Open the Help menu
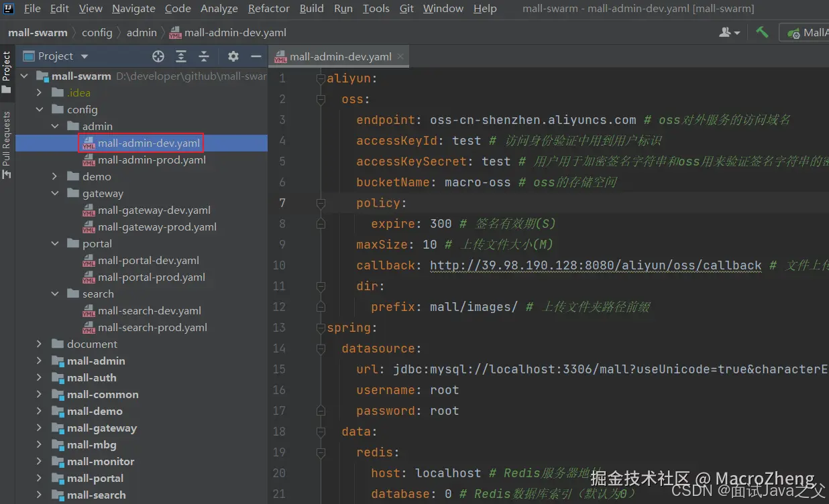829x504 pixels. point(485,9)
